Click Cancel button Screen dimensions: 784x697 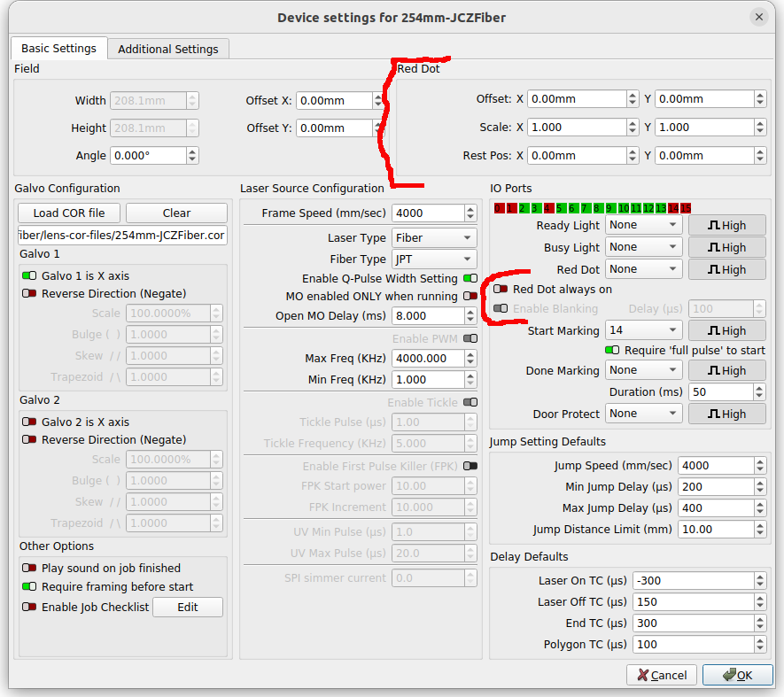[x=663, y=676]
